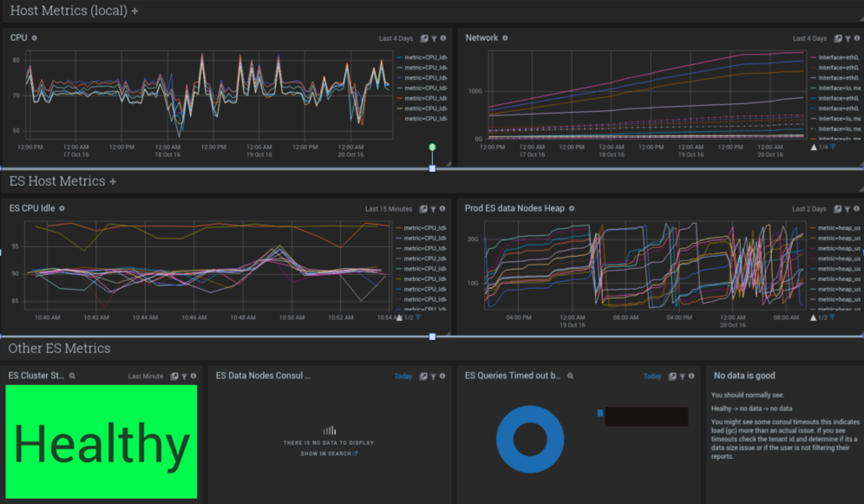This screenshot has width=864, height=504.
Task: Click the ES Data Nodes Consul ... title
Action: coord(263,376)
